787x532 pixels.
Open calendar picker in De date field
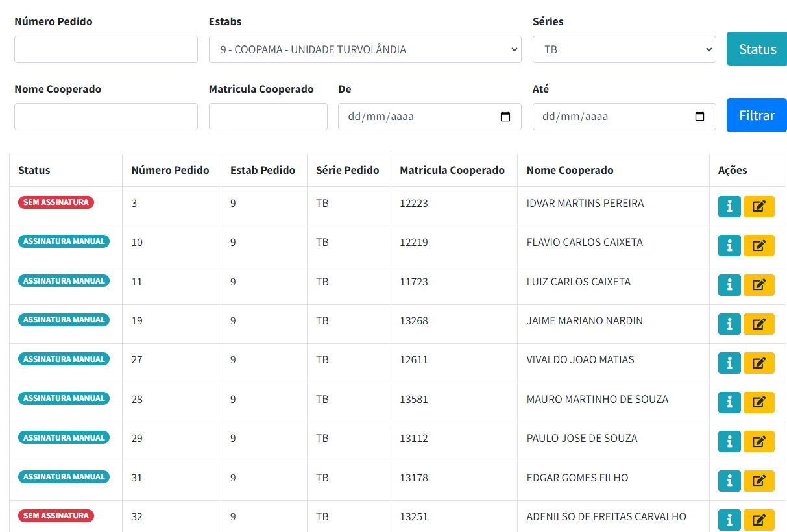505,117
